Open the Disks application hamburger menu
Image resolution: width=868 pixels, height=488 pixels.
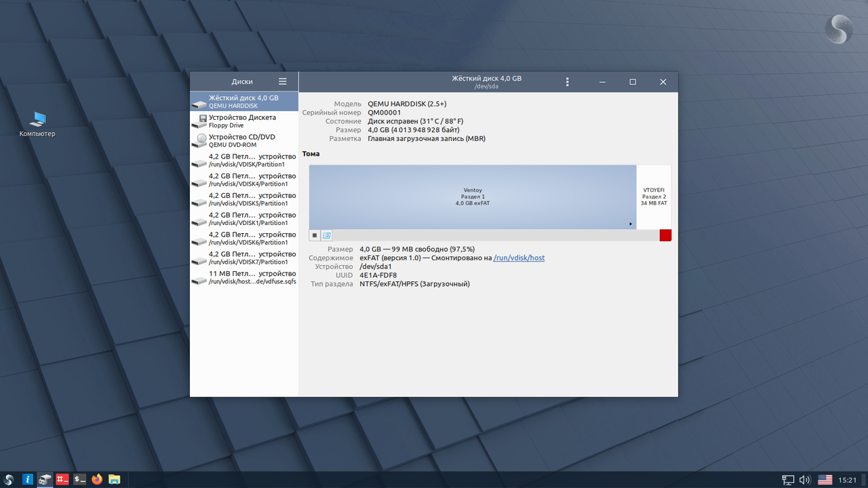[283, 81]
